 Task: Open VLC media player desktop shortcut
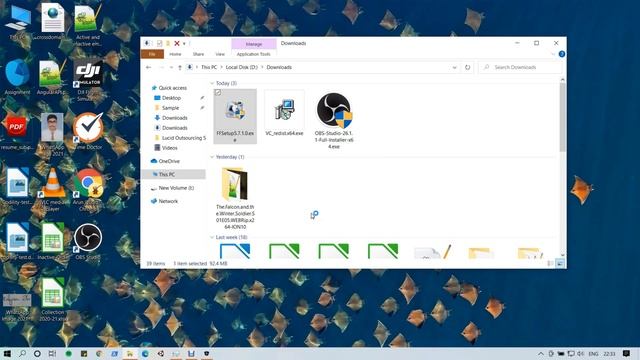(52, 190)
